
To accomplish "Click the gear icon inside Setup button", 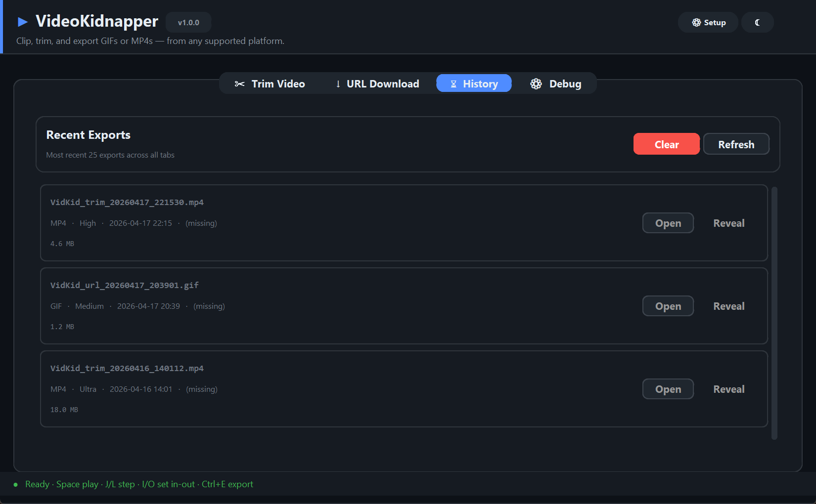I will 696,22.
